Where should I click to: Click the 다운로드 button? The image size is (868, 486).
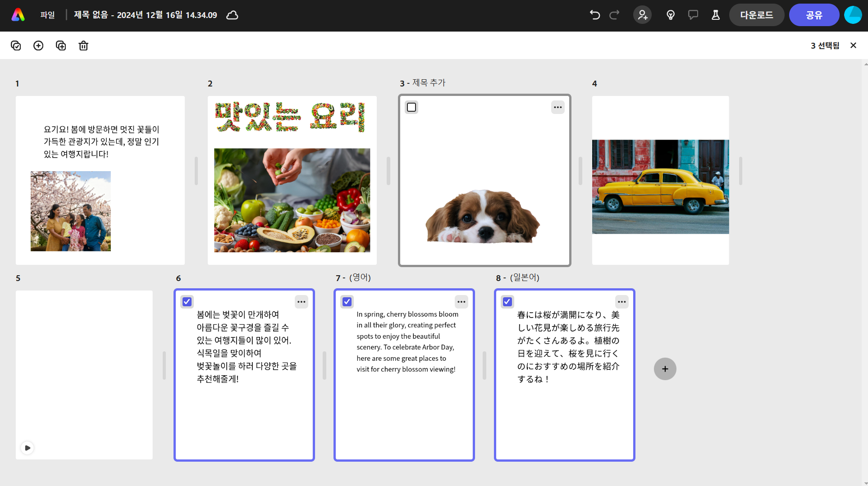tap(757, 15)
